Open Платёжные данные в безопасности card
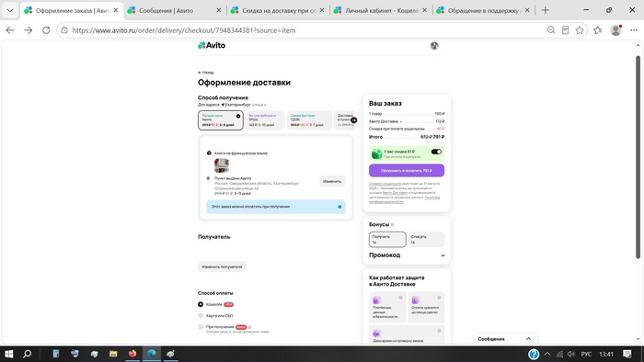 click(387, 308)
